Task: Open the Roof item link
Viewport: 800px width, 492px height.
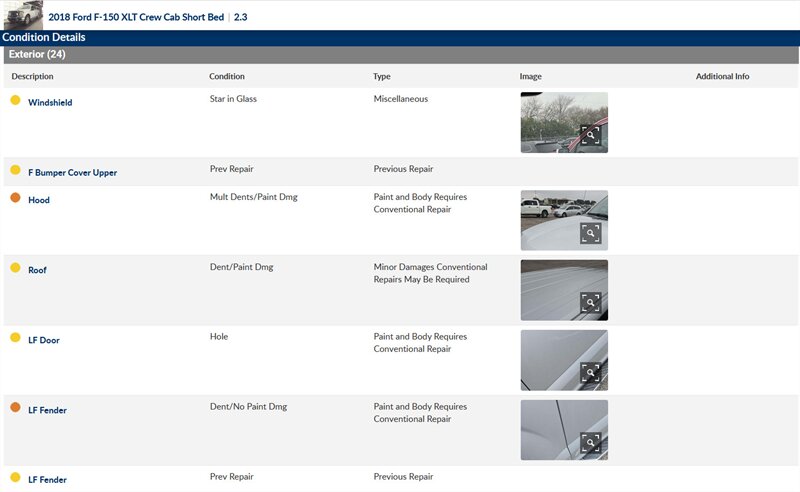Action: coord(37,271)
